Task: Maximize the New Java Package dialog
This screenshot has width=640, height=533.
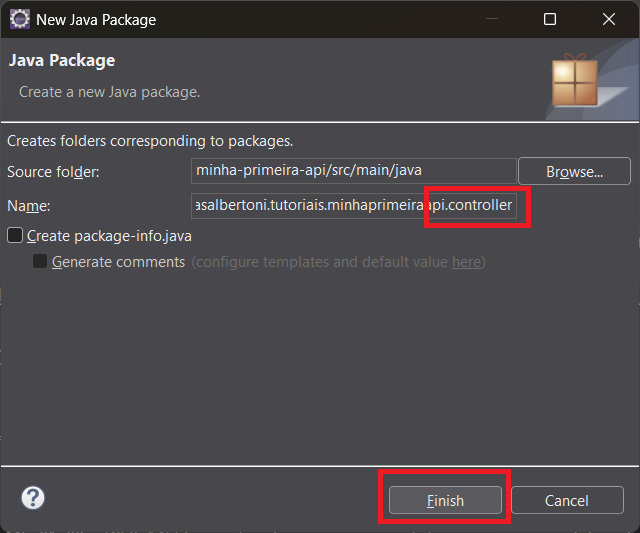Action: (550, 19)
